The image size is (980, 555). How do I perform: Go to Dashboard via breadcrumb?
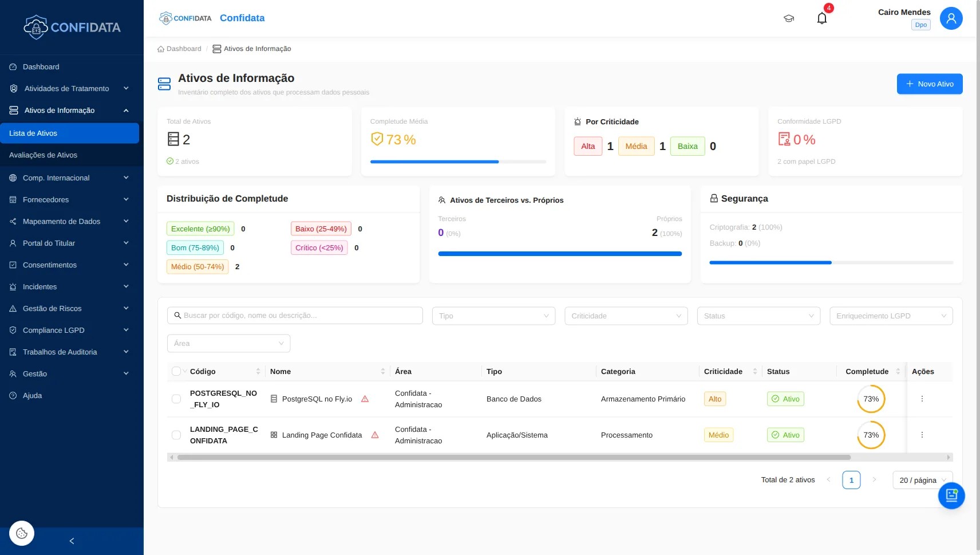pyautogui.click(x=183, y=49)
